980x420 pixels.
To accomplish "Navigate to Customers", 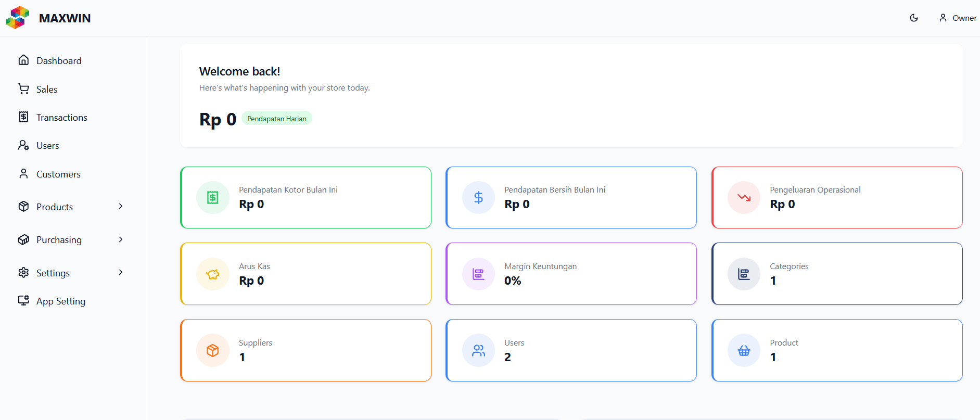I will pyautogui.click(x=58, y=174).
